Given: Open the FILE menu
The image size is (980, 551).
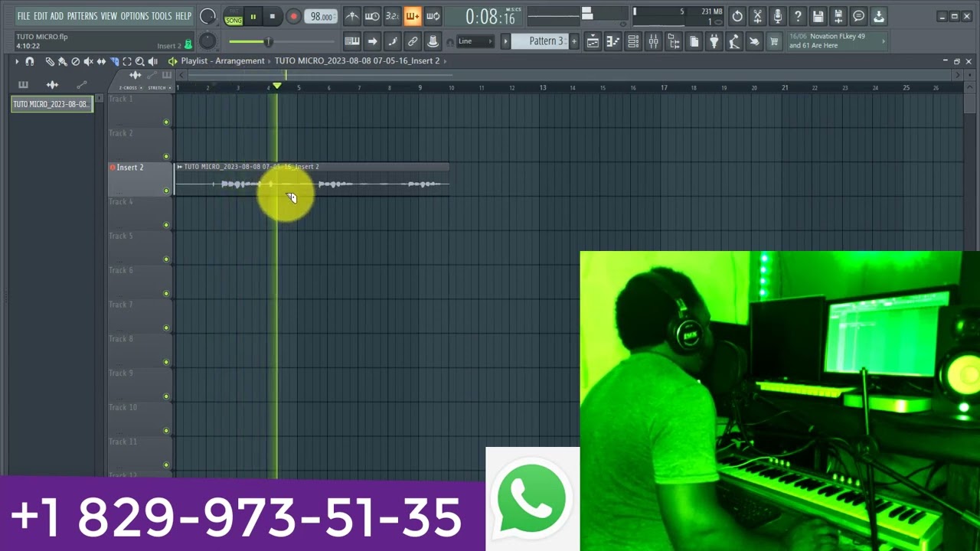Looking at the screenshot, I should (x=24, y=16).
